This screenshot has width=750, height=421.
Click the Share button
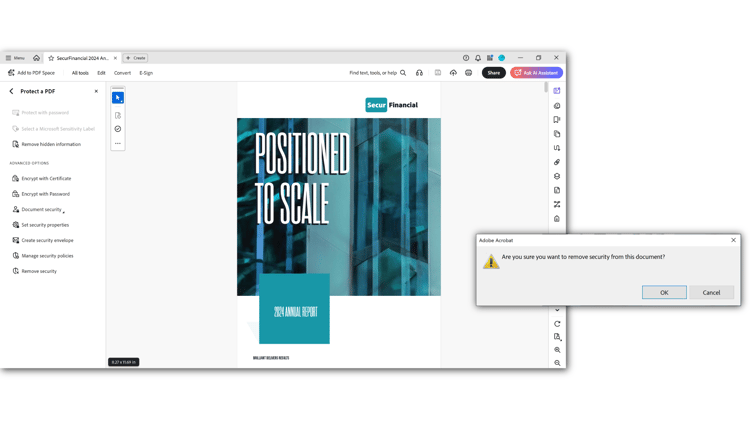pyautogui.click(x=494, y=73)
